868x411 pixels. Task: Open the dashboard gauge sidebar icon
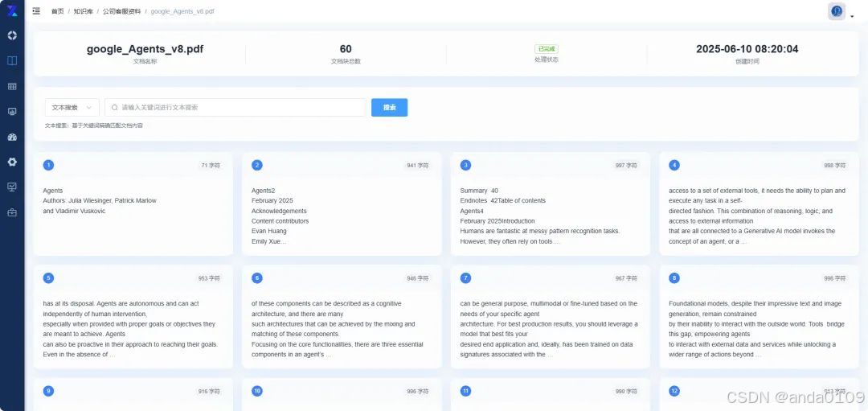tap(12, 137)
